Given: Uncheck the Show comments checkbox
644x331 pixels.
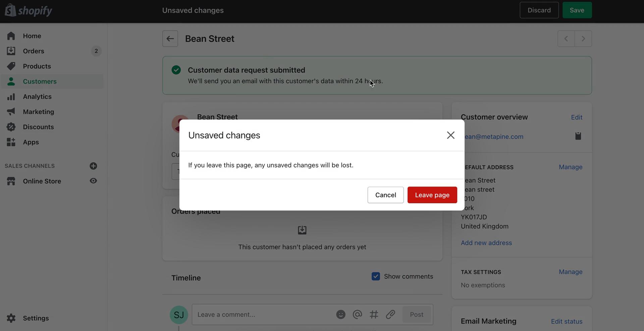Looking at the screenshot, I should pos(376,276).
